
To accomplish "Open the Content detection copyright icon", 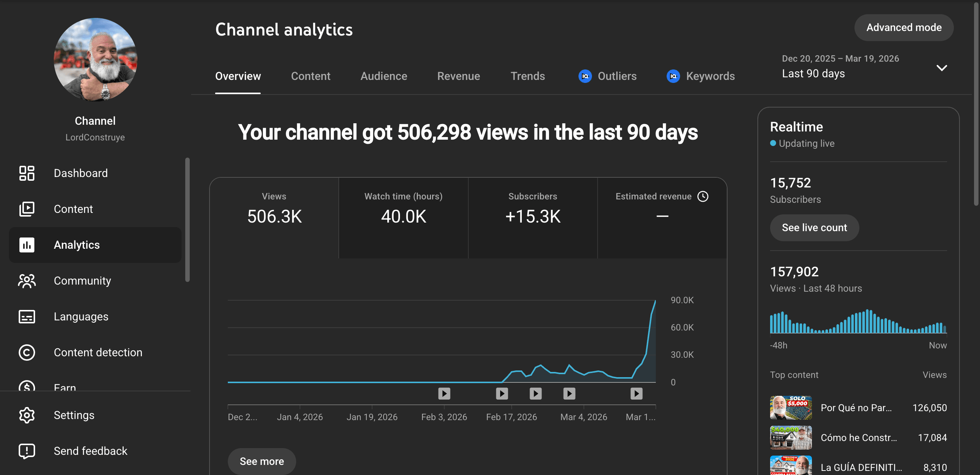I will click(27, 352).
